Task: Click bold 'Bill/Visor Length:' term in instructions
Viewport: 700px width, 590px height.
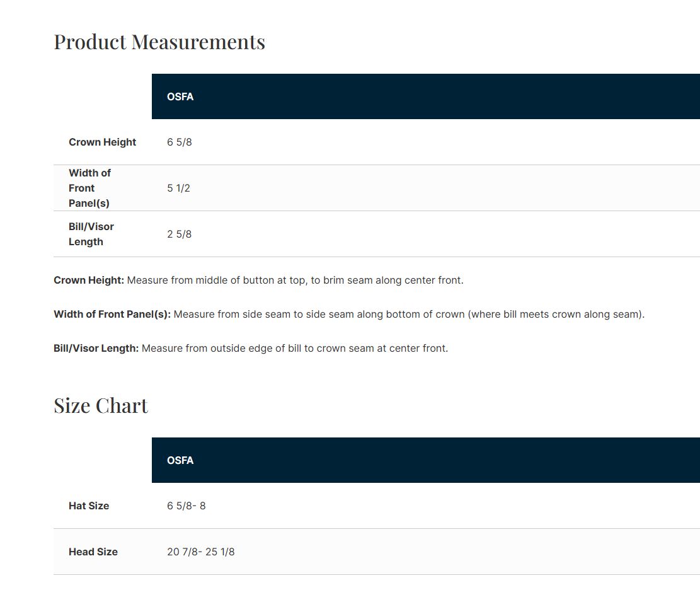Action: click(96, 348)
